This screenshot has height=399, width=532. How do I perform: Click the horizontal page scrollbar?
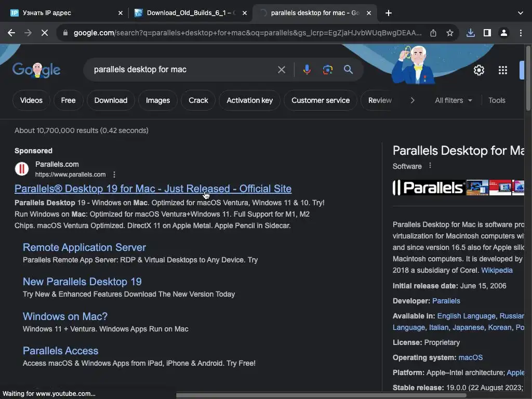coord(321,395)
